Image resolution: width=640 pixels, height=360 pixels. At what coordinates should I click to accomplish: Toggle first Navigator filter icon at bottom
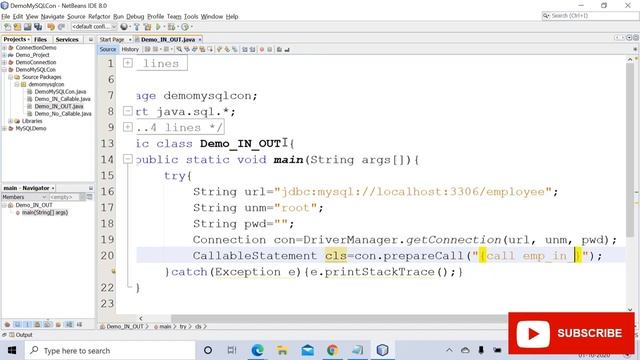pyautogui.click(x=7, y=324)
